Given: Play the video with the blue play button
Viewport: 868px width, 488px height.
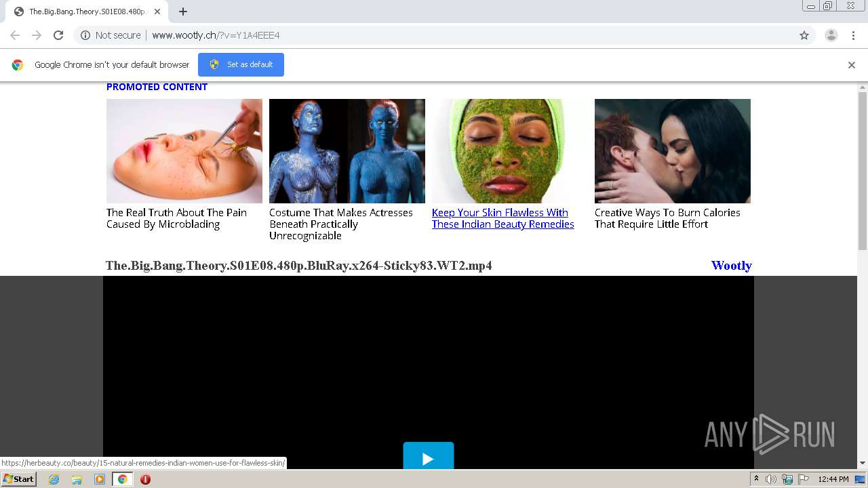Looking at the screenshot, I should (x=429, y=456).
